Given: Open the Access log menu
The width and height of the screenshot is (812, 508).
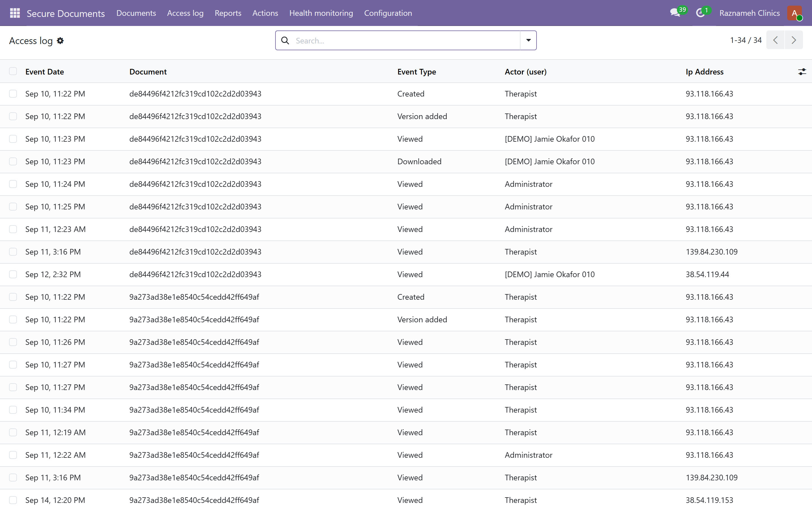Looking at the screenshot, I should click(x=185, y=13).
